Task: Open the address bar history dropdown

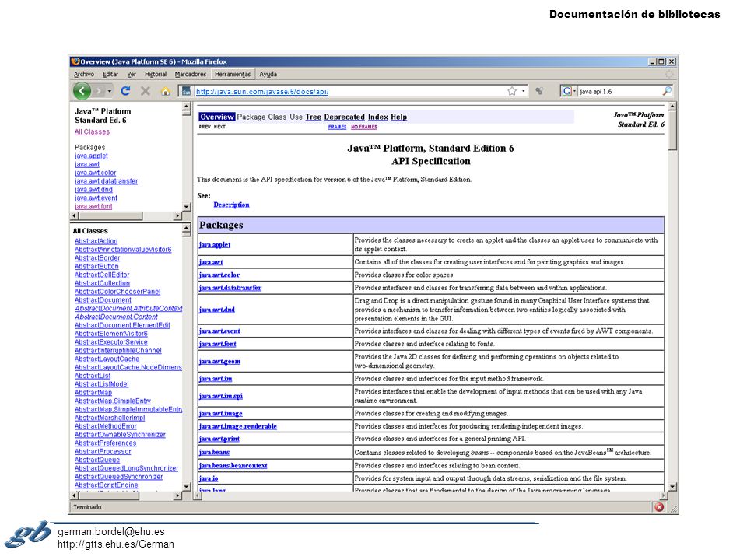Action: click(524, 91)
